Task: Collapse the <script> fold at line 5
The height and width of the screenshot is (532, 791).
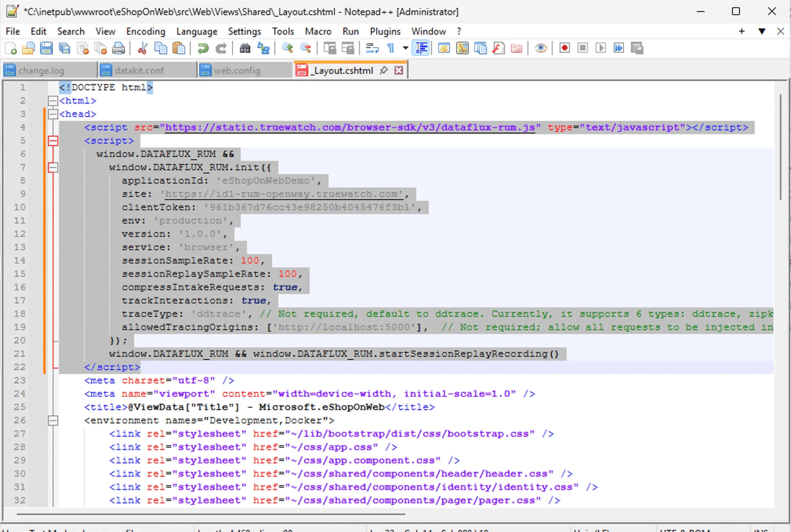Action: (x=53, y=141)
